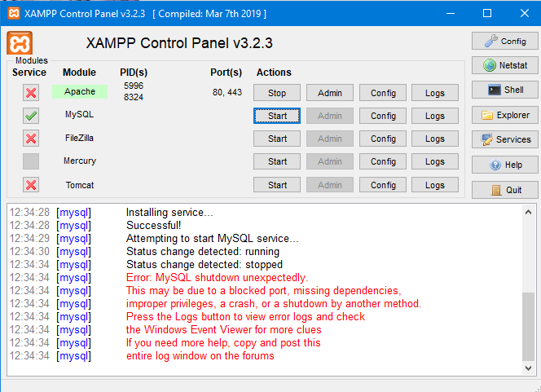Viewport: 541px width, 392px height.
Task: Open Explorer folder button
Action: (x=504, y=115)
